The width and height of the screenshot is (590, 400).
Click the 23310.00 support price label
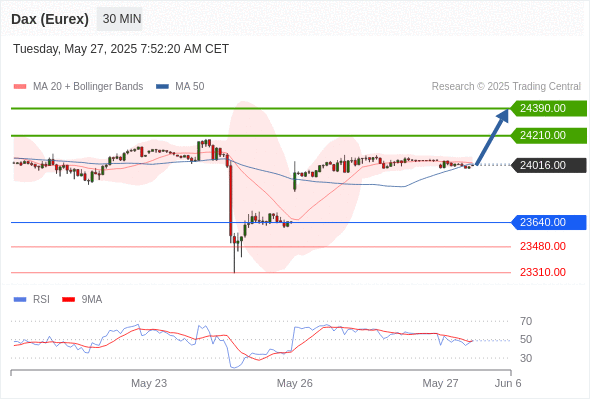click(543, 272)
